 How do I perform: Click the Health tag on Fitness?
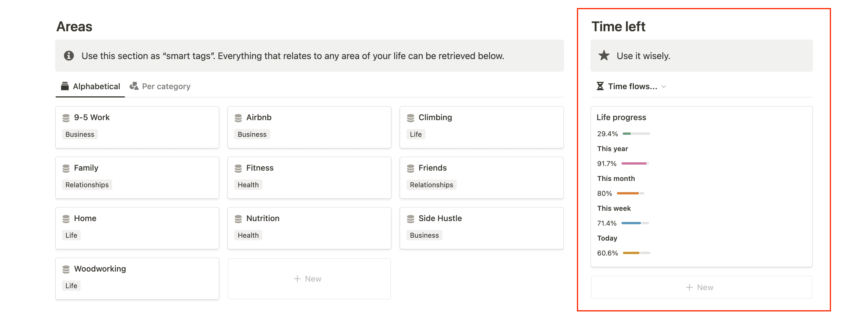pos(248,184)
